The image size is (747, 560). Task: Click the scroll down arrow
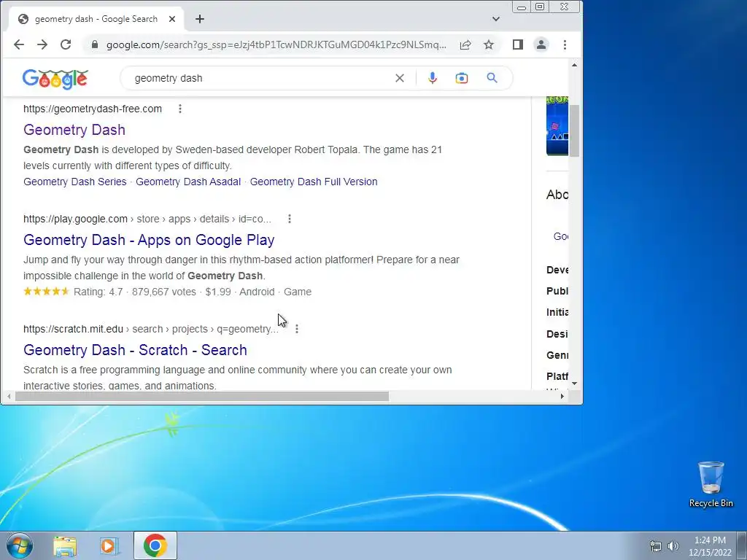[x=574, y=384]
